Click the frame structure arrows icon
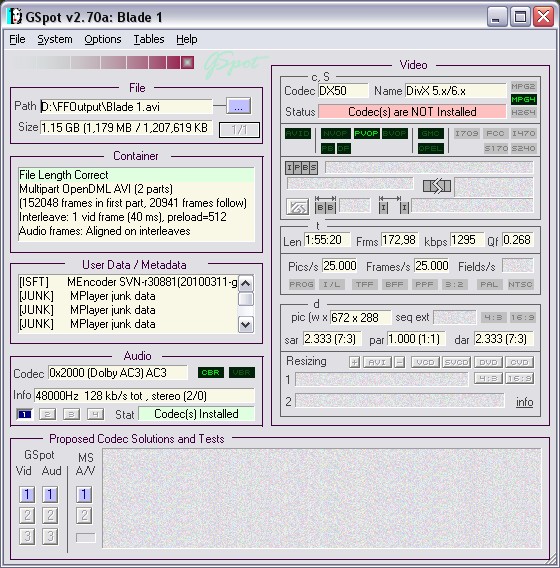 (x=437, y=186)
